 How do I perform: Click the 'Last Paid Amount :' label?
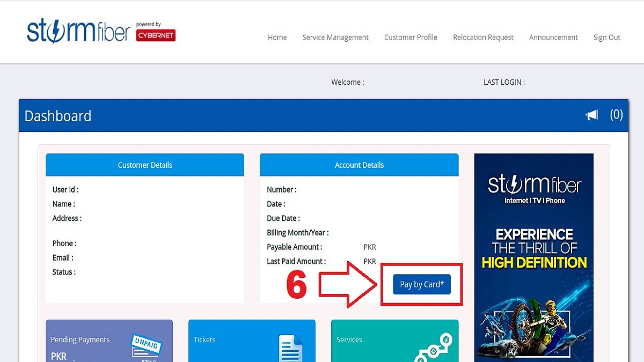(x=296, y=262)
